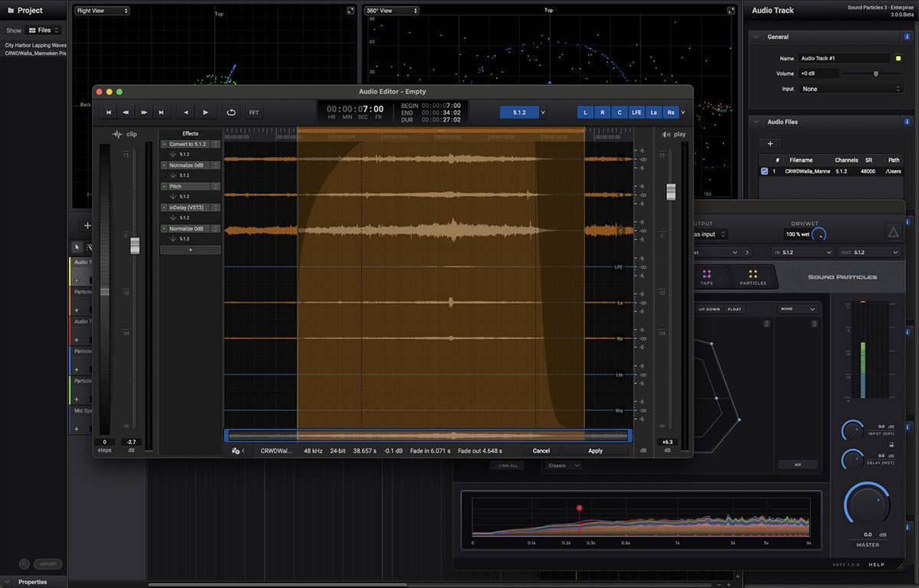
Task: Collapse the Audio Files section
Action: coord(757,122)
